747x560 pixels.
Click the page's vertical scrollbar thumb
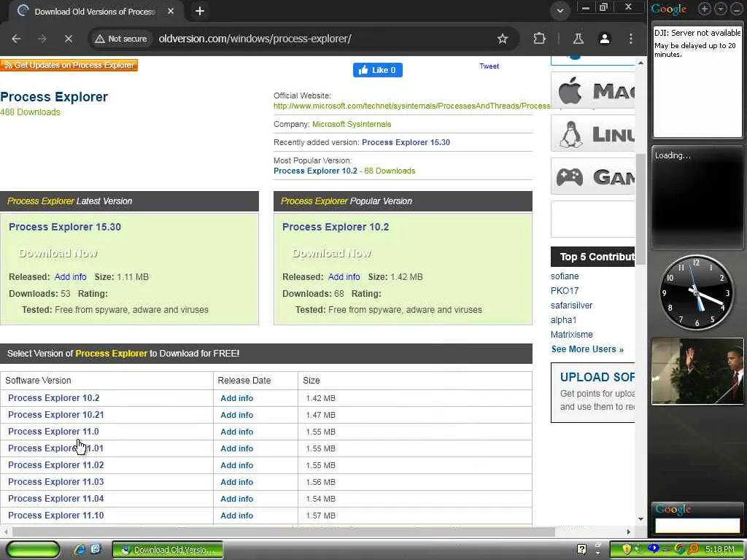pyautogui.click(x=640, y=209)
